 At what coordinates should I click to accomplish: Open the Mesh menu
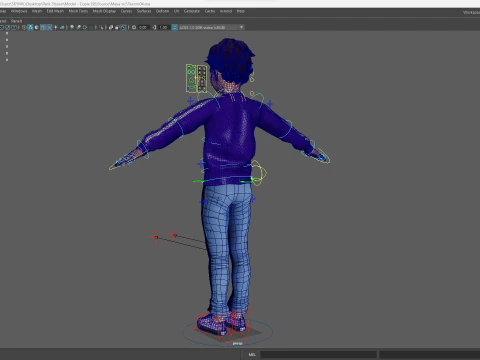point(37,11)
